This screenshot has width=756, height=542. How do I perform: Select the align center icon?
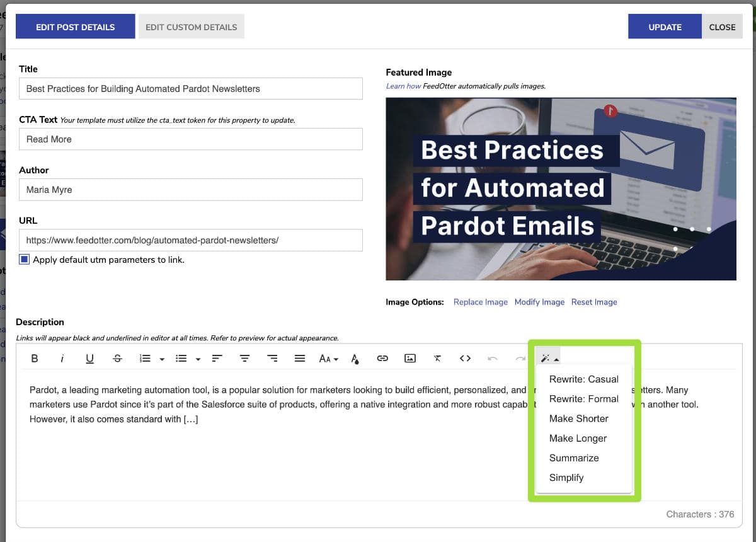click(244, 358)
